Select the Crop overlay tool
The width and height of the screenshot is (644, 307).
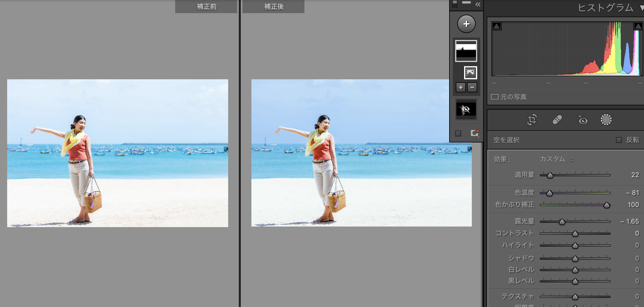pos(532,120)
